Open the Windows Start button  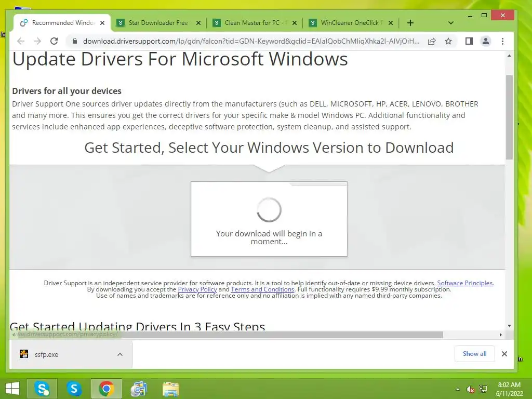coord(12,389)
